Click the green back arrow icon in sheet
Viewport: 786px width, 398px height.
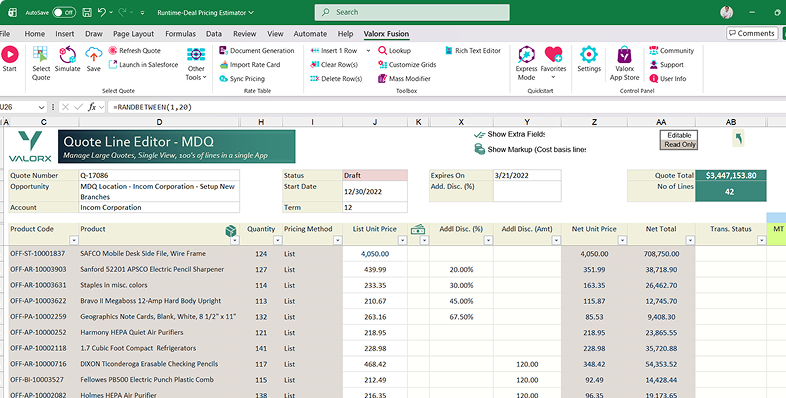pyautogui.click(x=738, y=138)
